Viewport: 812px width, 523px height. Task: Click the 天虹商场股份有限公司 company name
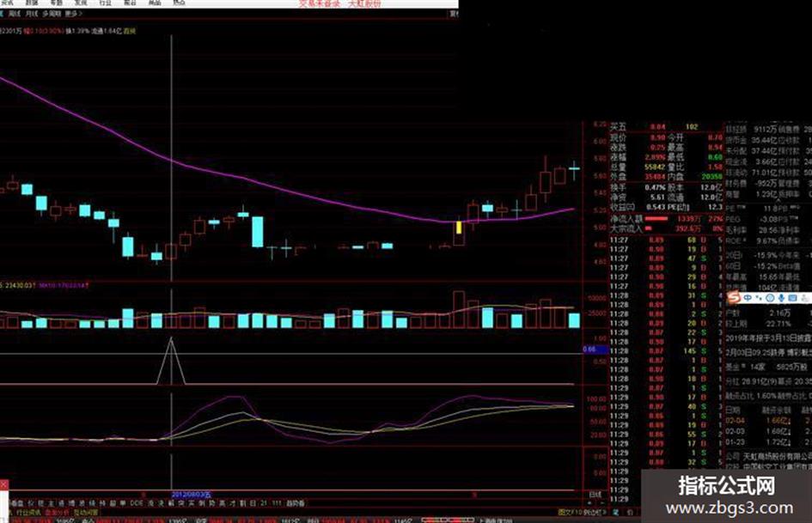pyautogui.click(x=777, y=457)
